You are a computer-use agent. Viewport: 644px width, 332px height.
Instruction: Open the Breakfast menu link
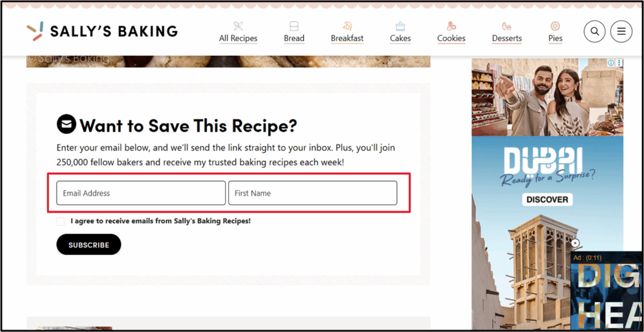click(347, 38)
